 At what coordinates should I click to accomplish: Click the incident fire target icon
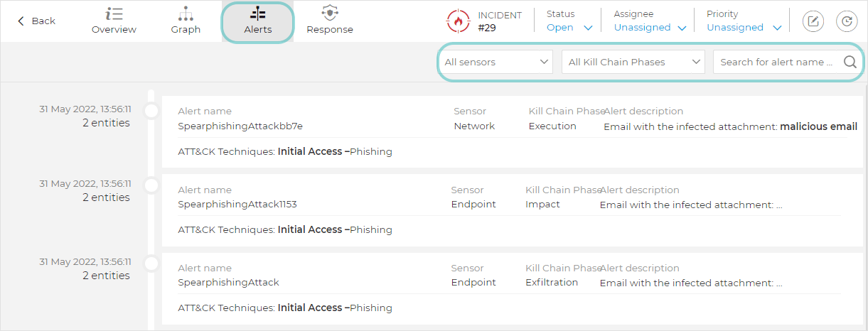click(x=459, y=21)
